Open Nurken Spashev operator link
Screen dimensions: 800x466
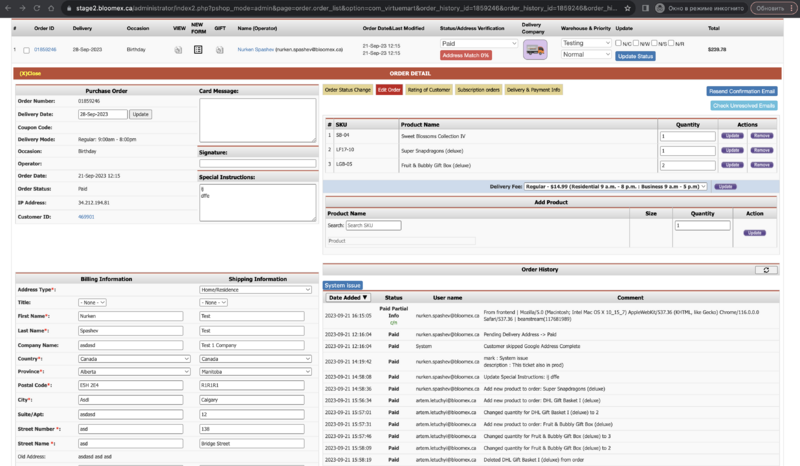tap(256, 50)
